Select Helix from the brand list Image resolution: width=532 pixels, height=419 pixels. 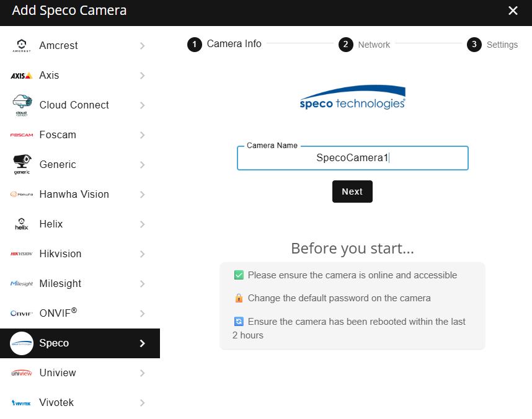(x=80, y=224)
